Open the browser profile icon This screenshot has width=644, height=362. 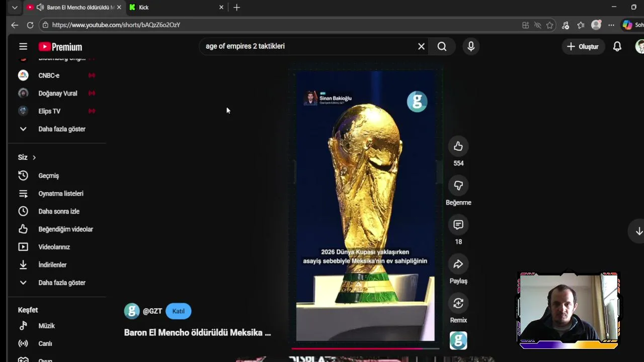[x=596, y=25]
